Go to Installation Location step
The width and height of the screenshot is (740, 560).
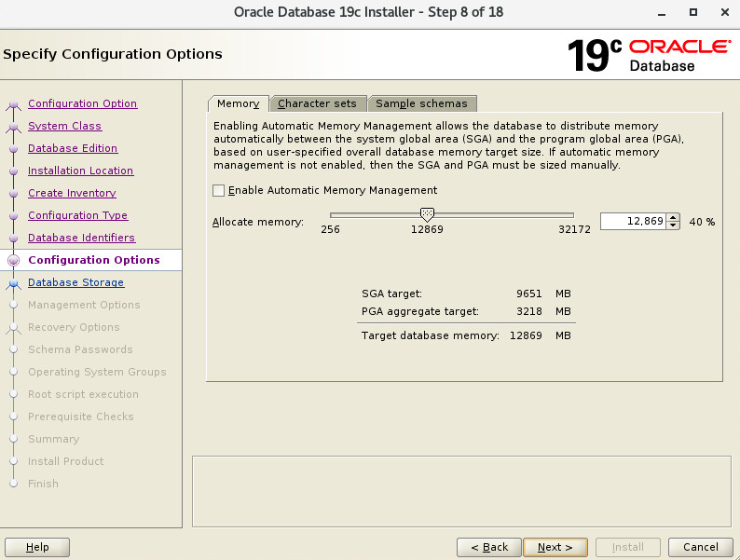pos(81,171)
